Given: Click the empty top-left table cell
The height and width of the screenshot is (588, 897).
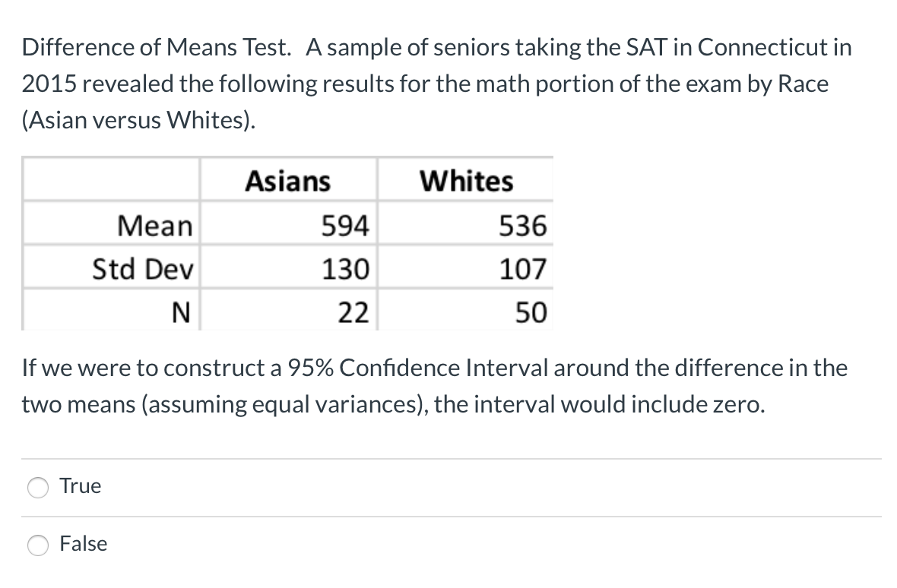Looking at the screenshot, I should [x=110, y=180].
